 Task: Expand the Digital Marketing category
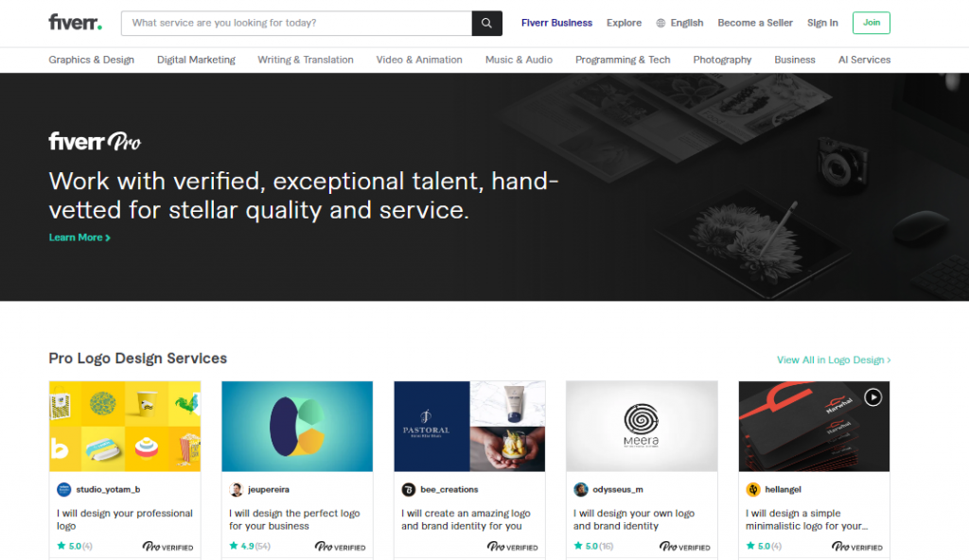196,60
